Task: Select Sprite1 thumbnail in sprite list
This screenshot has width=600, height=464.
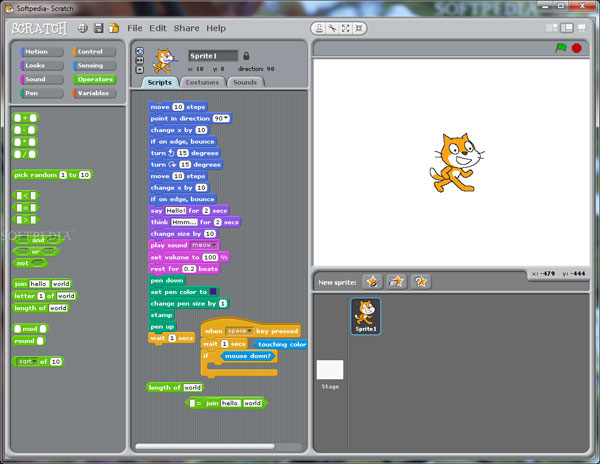Action: click(x=365, y=316)
